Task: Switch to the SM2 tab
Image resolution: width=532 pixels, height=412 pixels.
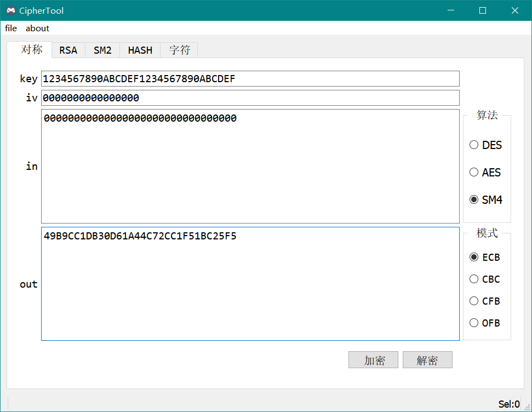Action: (102, 50)
